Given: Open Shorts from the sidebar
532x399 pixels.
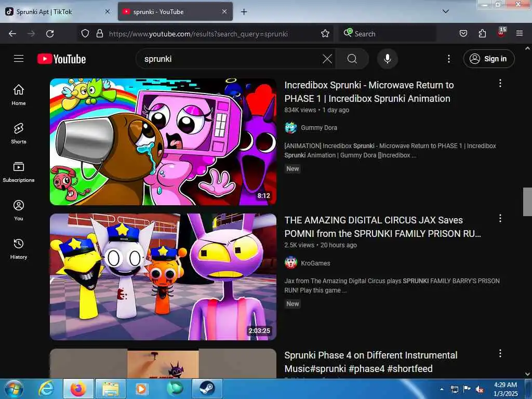Looking at the screenshot, I should (19, 134).
